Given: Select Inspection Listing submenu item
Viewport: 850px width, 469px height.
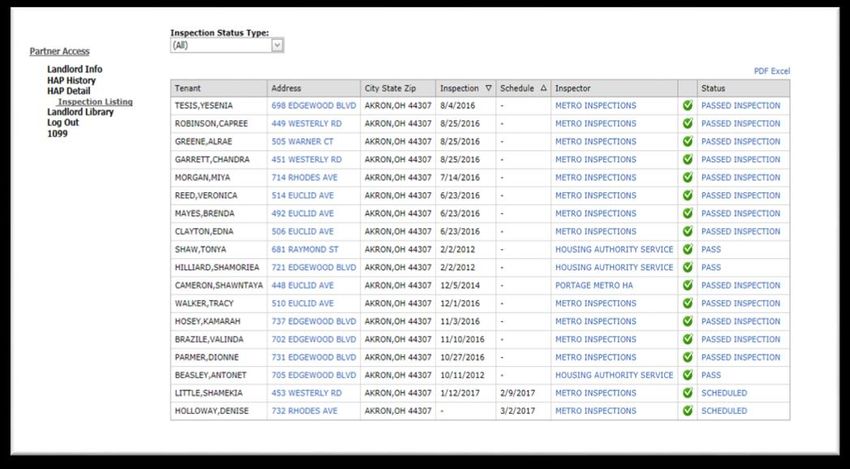Looking at the screenshot, I should (95, 102).
